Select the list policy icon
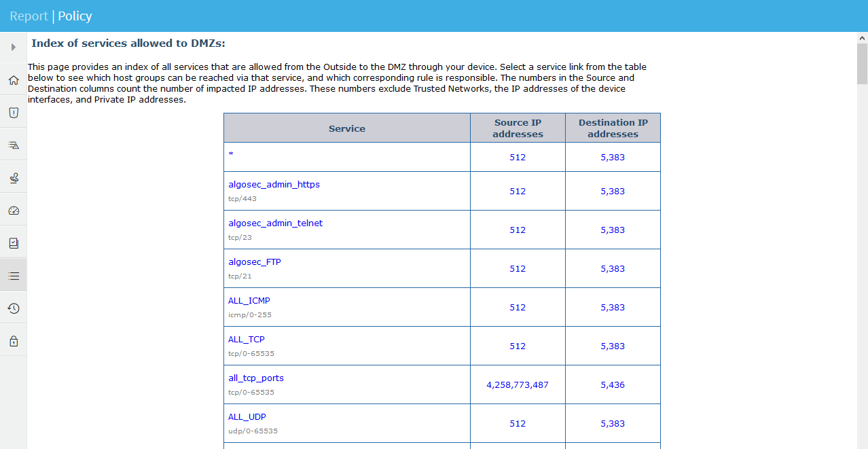868x449 pixels. point(14,276)
